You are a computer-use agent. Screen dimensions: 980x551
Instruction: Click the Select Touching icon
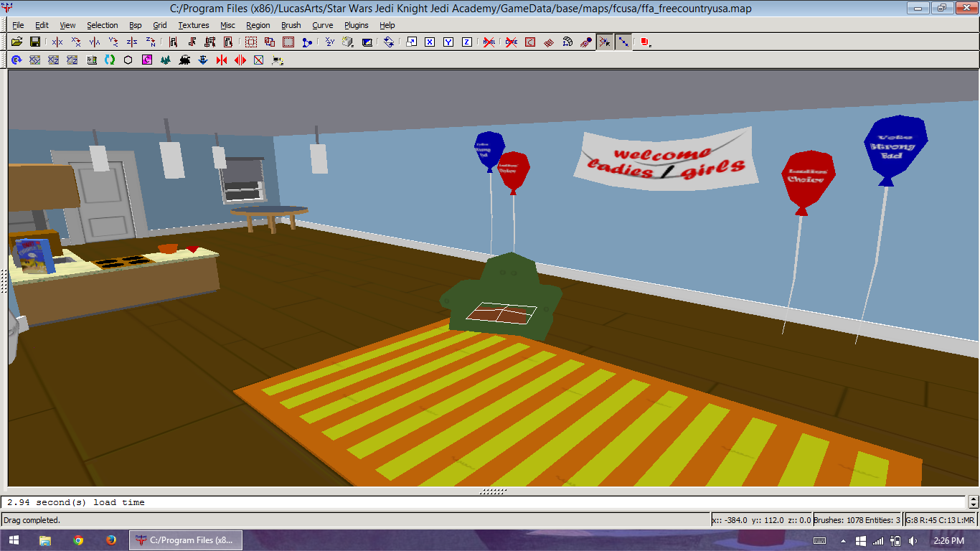pyautogui.click(x=192, y=42)
